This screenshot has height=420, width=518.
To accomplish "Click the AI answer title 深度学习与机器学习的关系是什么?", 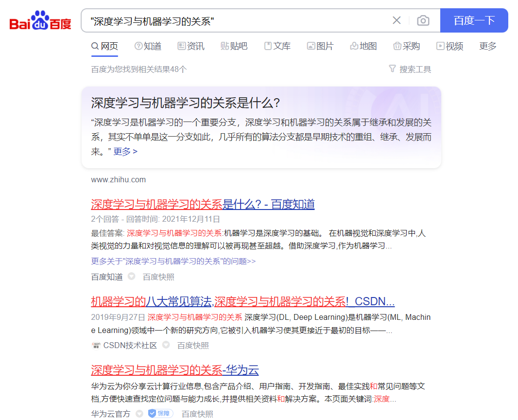I will pyautogui.click(x=185, y=103).
